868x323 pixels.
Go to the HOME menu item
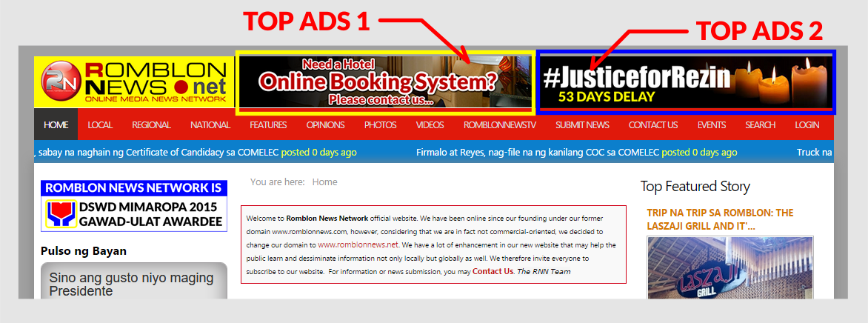56,124
